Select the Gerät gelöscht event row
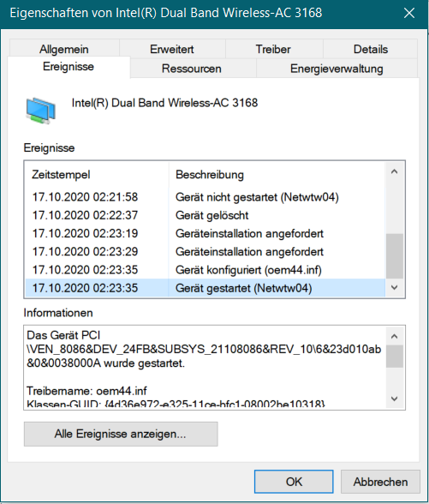Screen dimensions: 429x504 tap(205, 215)
